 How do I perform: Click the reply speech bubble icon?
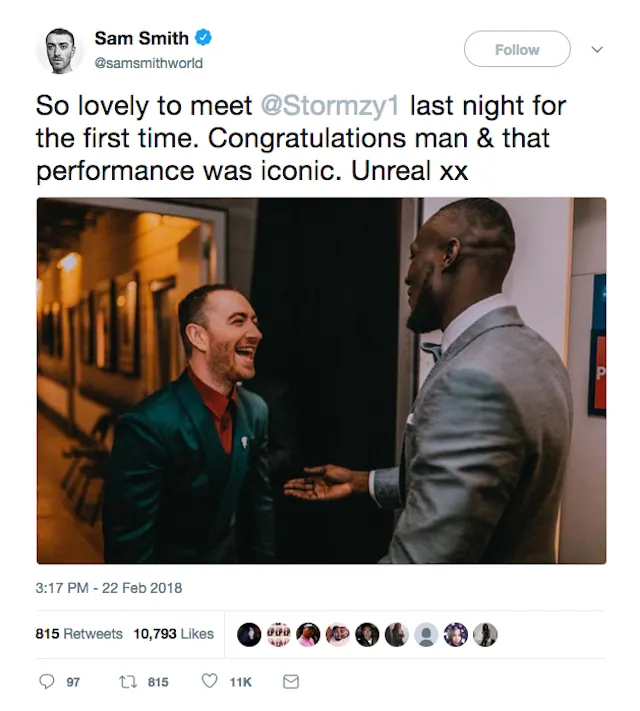46,681
